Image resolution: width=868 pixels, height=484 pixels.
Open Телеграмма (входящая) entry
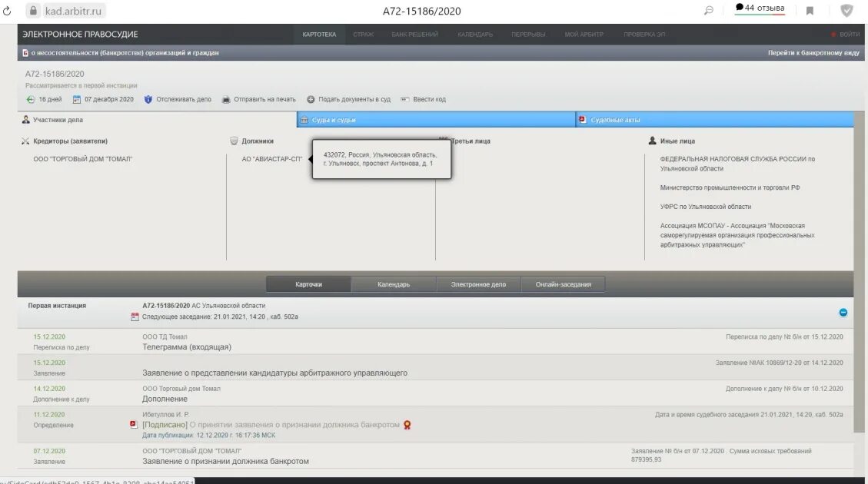coord(187,346)
